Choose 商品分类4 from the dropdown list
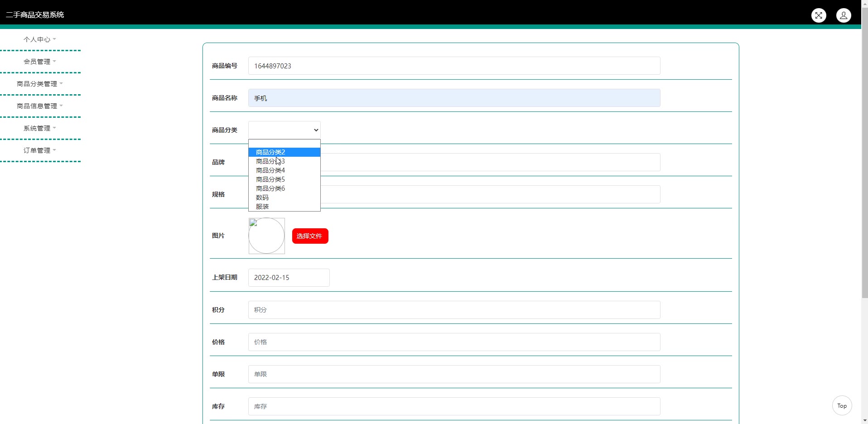This screenshot has width=868, height=424. click(285, 170)
